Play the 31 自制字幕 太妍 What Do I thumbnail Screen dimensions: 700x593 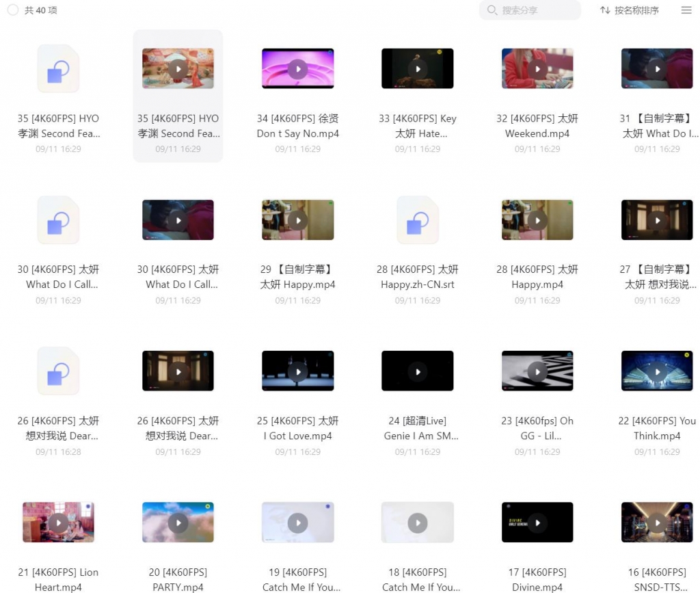pyautogui.click(x=657, y=69)
